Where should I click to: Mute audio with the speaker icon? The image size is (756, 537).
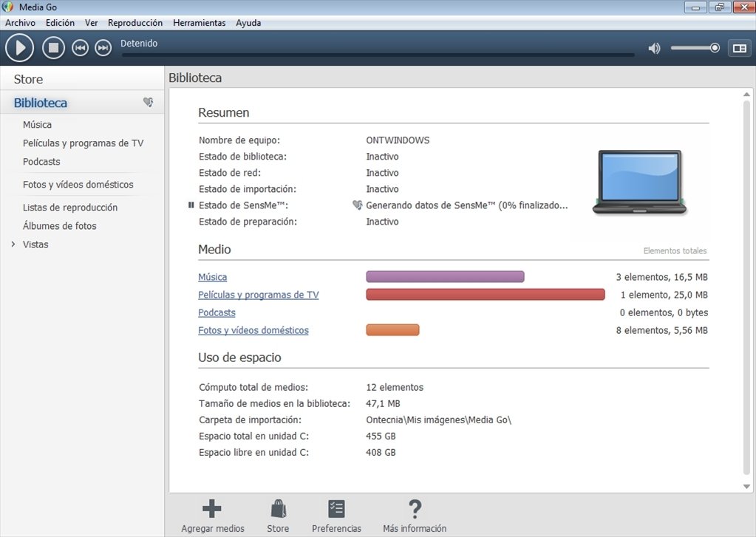pyautogui.click(x=654, y=48)
